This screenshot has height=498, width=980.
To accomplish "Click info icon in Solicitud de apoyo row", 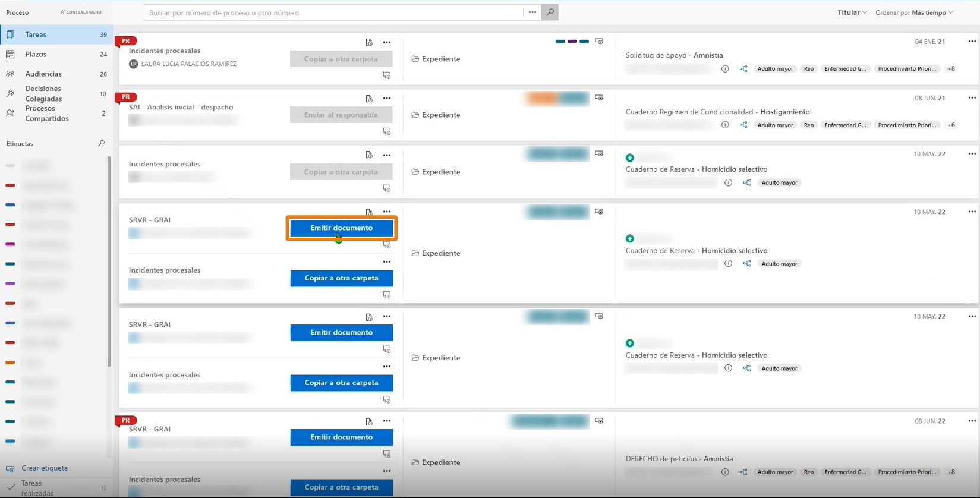I will tap(725, 69).
